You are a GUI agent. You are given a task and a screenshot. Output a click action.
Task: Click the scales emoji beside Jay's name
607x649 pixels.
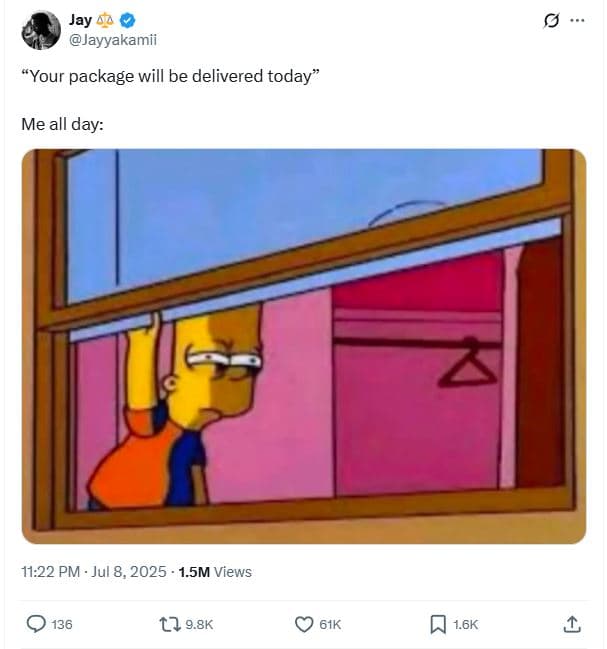click(105, 20)
